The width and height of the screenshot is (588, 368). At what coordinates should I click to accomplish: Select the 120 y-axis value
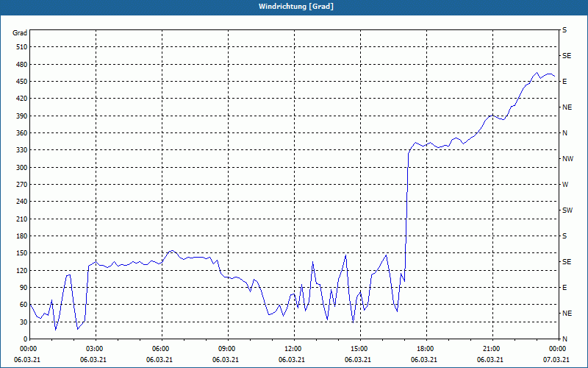22,270
